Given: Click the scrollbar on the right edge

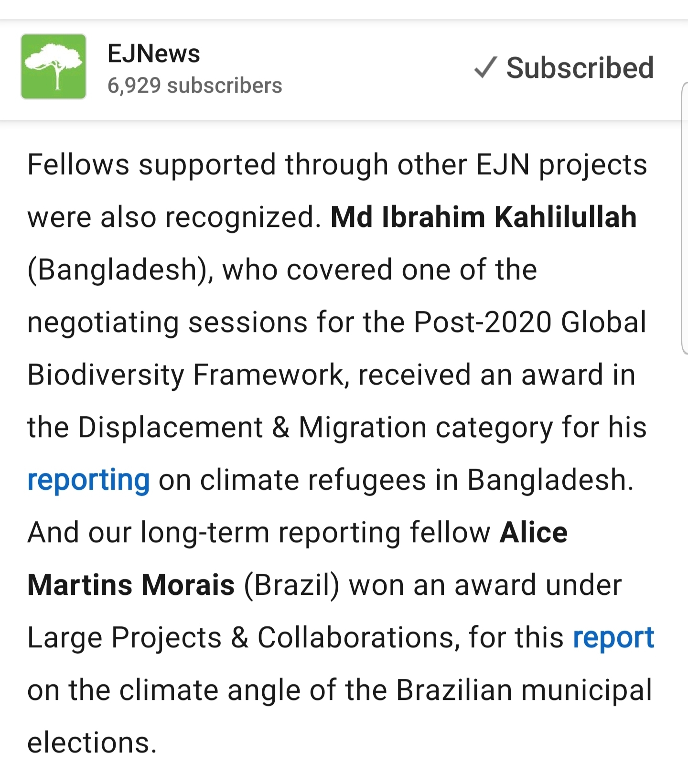Looking at the screenshot, I should 684,218.
